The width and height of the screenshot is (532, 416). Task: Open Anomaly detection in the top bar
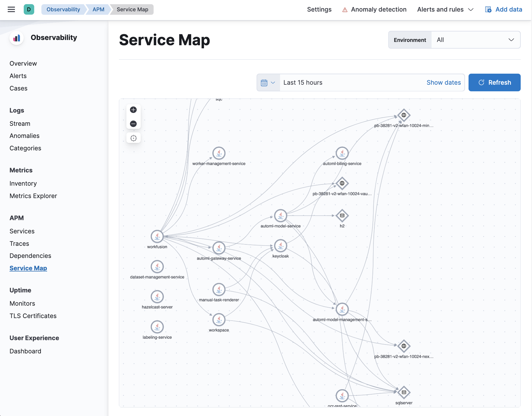(x=374, y=9)
